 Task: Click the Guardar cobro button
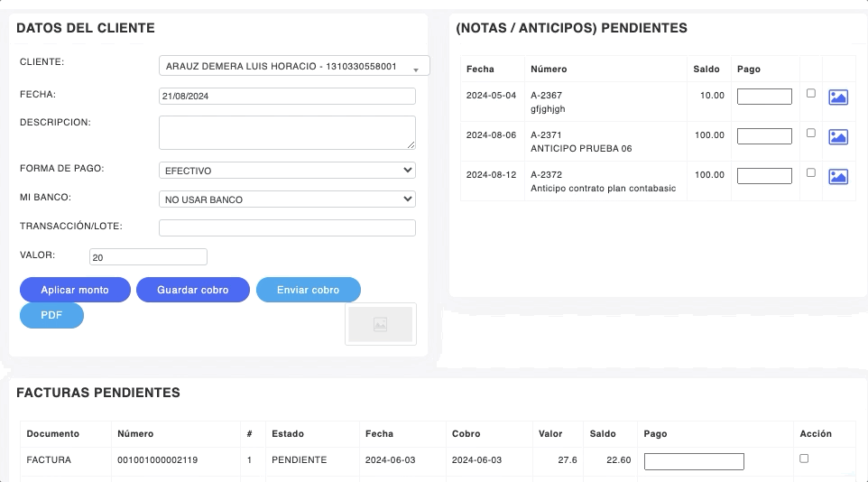point(192,290)
